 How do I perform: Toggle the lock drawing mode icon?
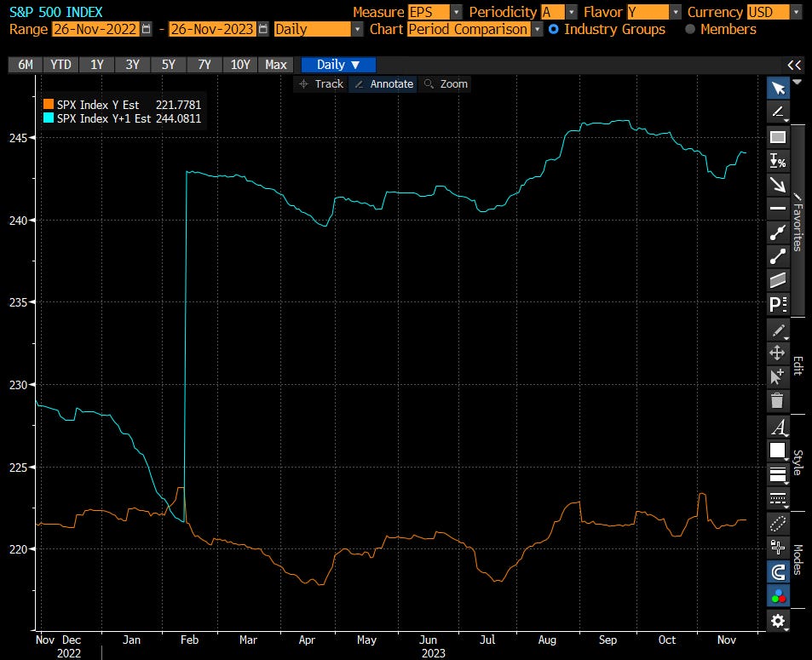click(778, 548)
